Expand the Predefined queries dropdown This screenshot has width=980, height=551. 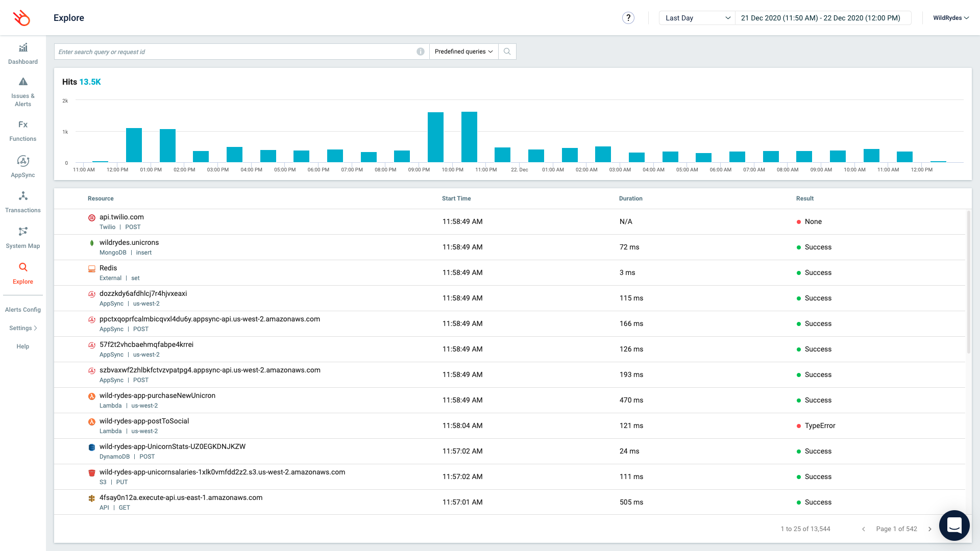(463, 52)
